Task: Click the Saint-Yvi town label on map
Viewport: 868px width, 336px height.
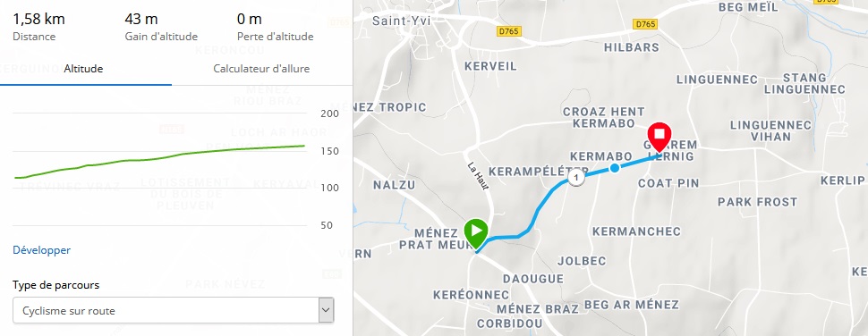Action: [402, 21]
